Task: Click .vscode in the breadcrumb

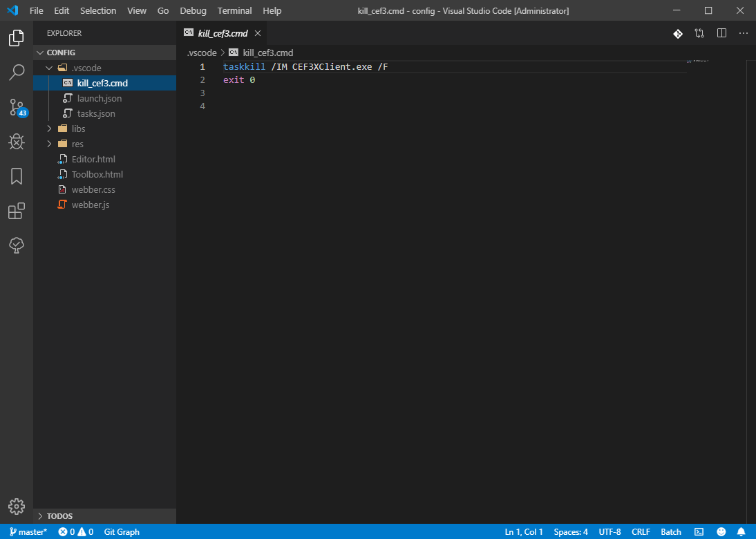Action: pyautogui.click(x=202, y=53)
